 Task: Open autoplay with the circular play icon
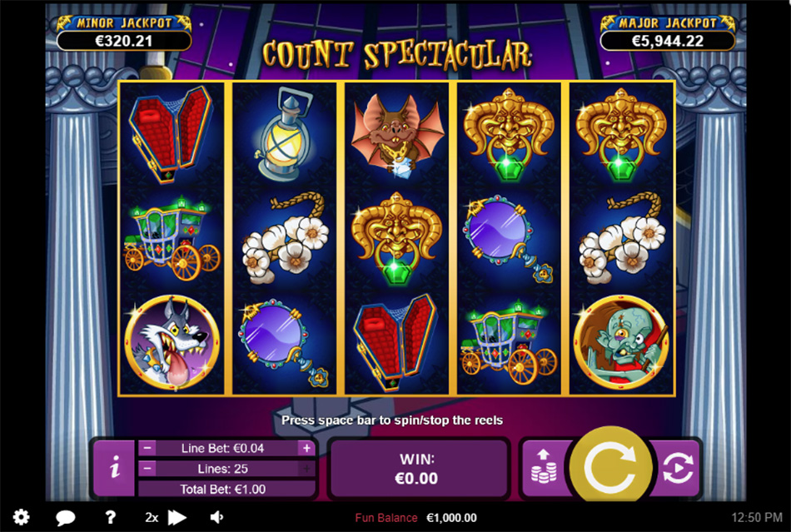[677, 467]
